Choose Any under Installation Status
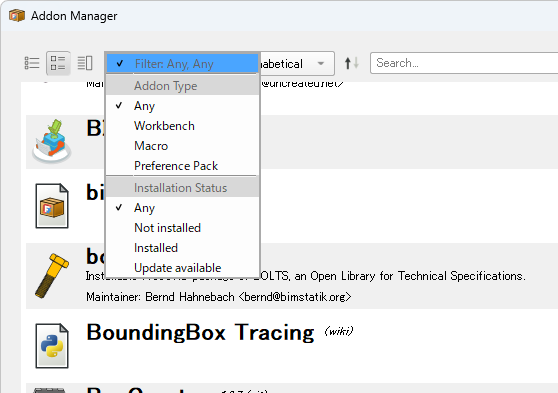The width and height of the screenshot is (558, 393). click(183, 208)
